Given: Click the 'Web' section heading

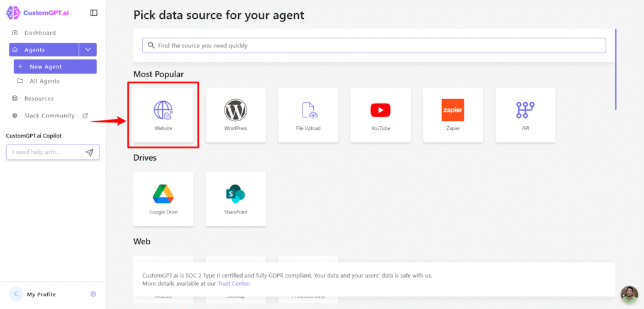Looking at the screenshot, I should tap(142, 241).
